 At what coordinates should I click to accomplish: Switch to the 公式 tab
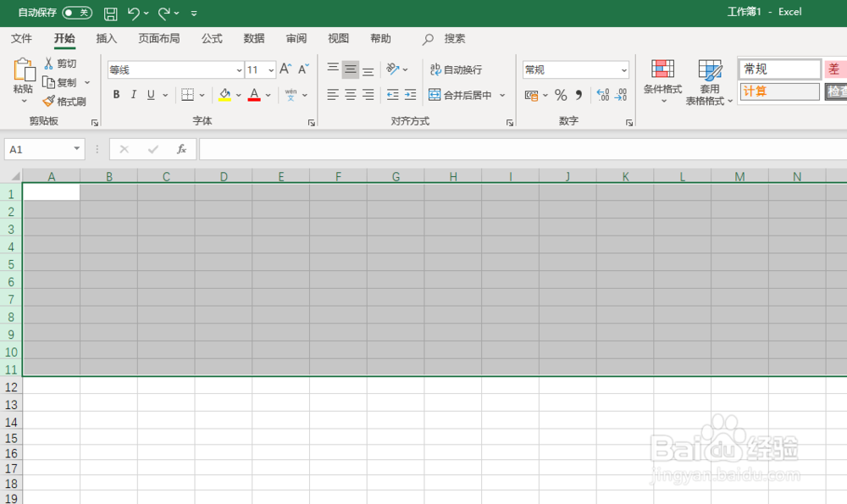point(212,38)
